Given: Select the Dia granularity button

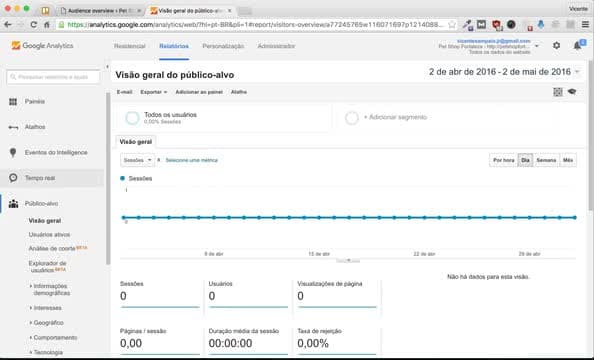Looking at the screenshot, I should pyautogui.click(x=525, y=160).
